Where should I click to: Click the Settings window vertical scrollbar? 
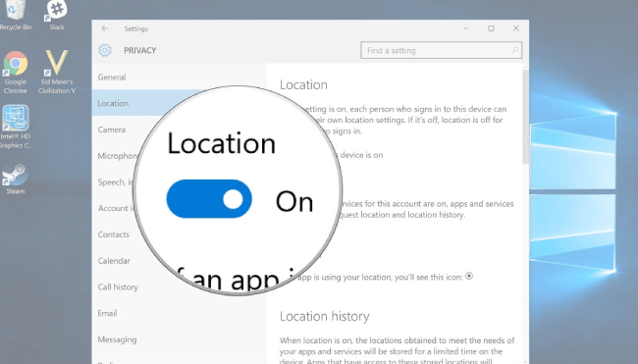[526, 116]
